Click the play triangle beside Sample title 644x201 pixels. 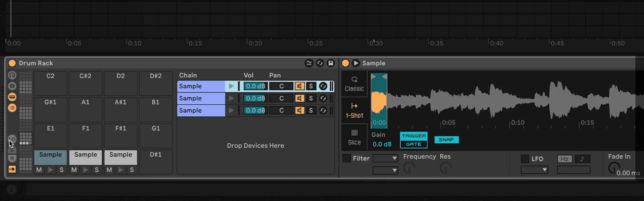pyautogui.click(x=356, y=63)
